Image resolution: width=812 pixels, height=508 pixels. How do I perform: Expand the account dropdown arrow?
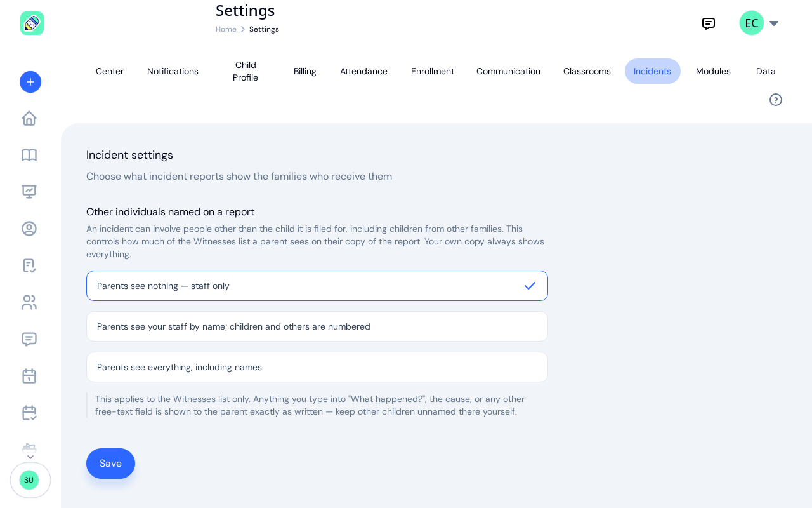(x=774, y=23)
